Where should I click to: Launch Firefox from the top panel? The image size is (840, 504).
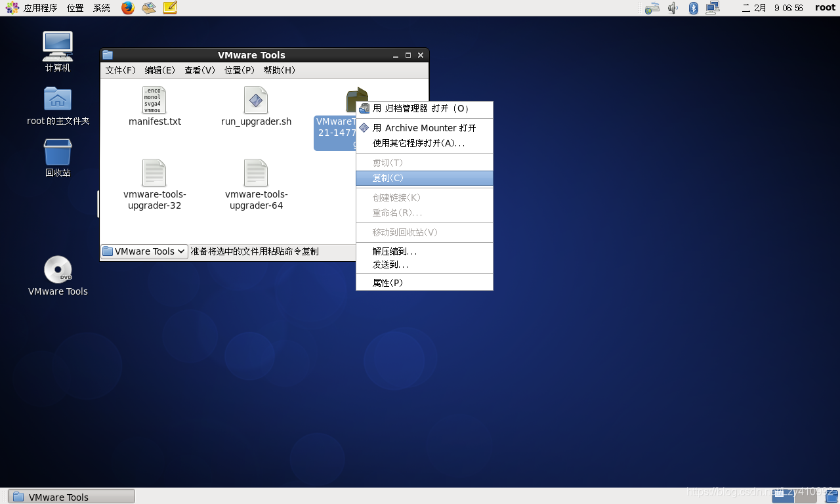(x=128, y=8)
